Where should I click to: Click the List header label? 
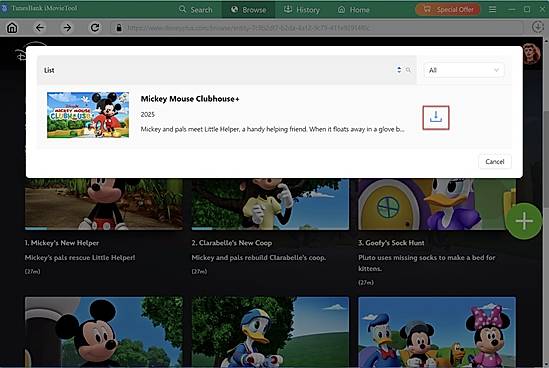click(49, 70)
